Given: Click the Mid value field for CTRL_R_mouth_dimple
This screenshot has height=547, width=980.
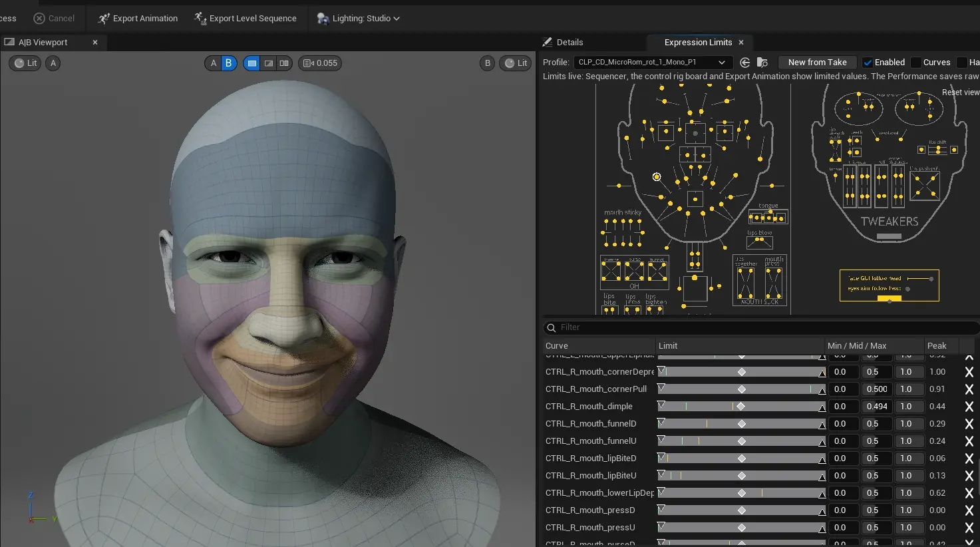Looking at the screenshot, I should (877, 407).
